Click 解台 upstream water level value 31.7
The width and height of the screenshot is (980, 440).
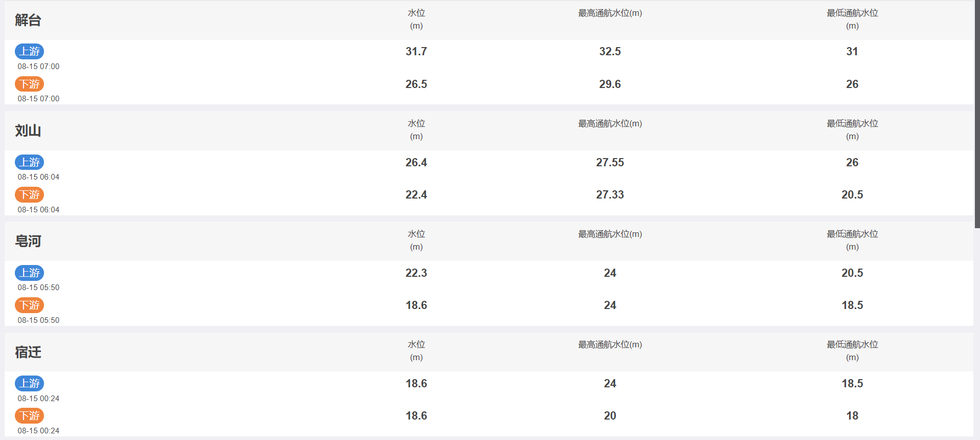coord(416,52)
